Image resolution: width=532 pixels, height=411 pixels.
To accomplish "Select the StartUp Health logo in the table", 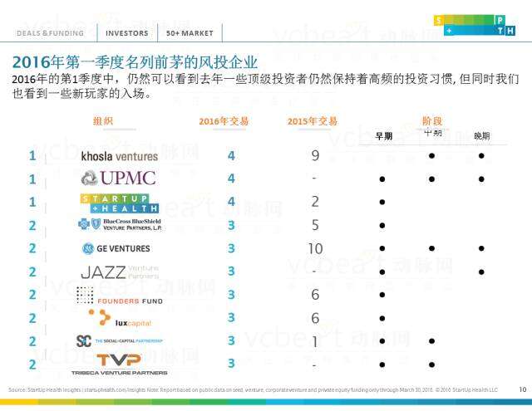I will coord(119,202).
